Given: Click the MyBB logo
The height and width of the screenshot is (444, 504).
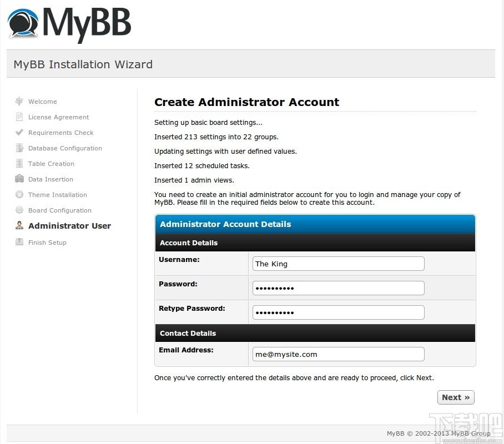Looking at the screenshot, I should pos(69,24).
